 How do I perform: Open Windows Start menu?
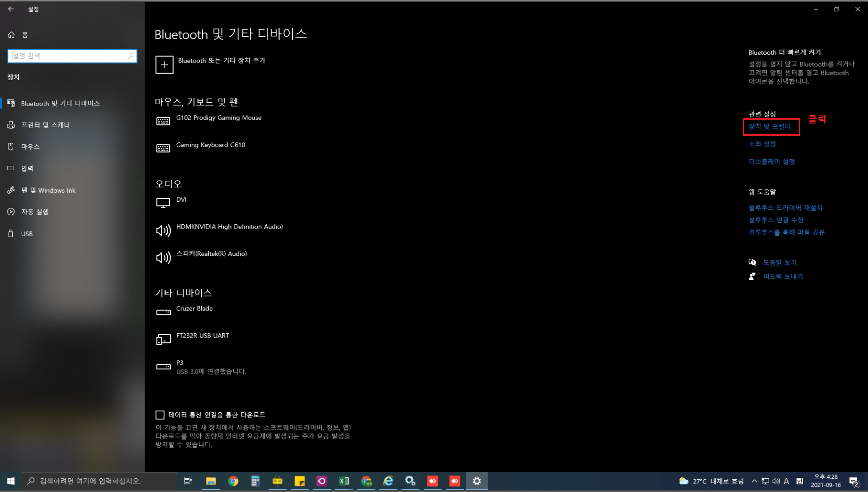point(11,481)
